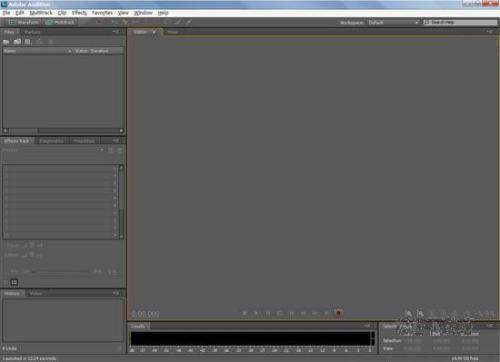The height and width of the screenshot is (362, 500).
Task: Select the Mixer tab
Action: tap(173, 32)
